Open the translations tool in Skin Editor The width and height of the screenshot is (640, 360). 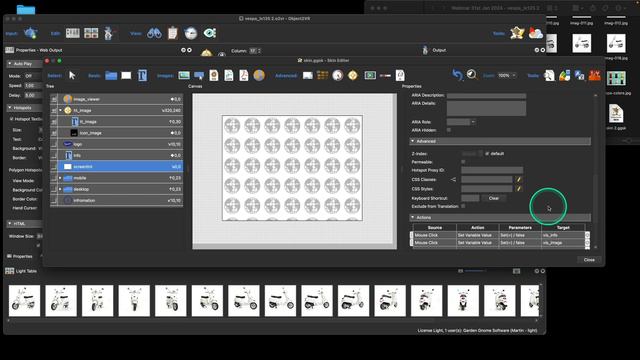(x=579, y=76)
